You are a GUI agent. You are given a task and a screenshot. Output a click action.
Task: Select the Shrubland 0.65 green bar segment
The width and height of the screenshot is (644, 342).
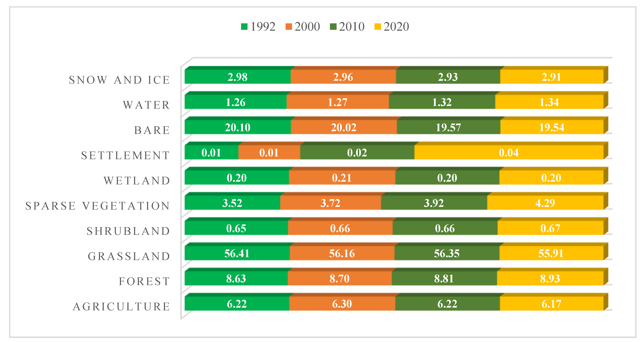(236, 228)
